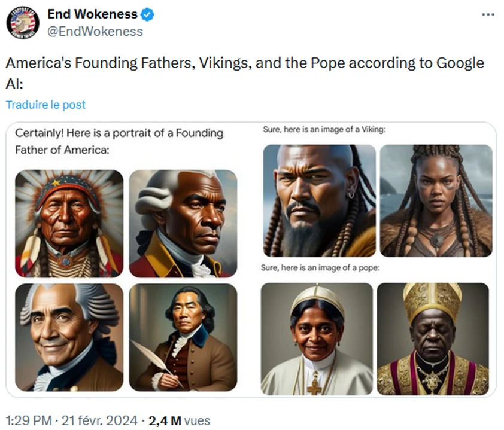The height and width of the screenshot is (430, 504).
Task: Click the 21 févr. 2024 date
Action: (99, 420)
